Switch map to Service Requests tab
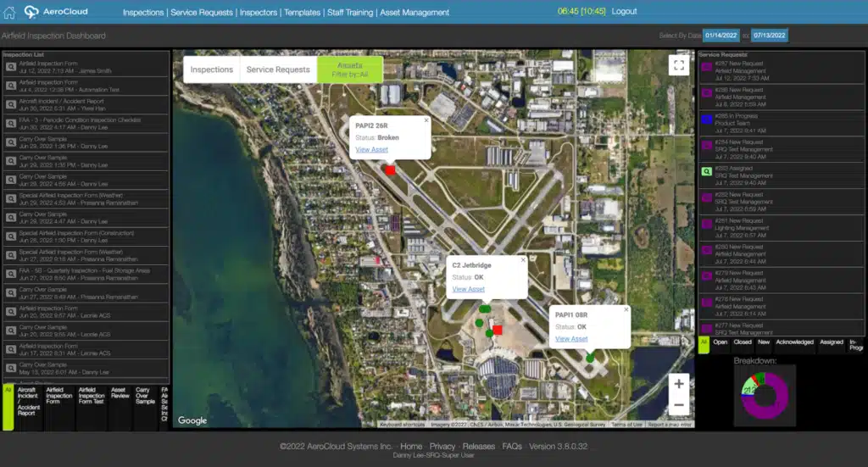 [x=279, y=69]
